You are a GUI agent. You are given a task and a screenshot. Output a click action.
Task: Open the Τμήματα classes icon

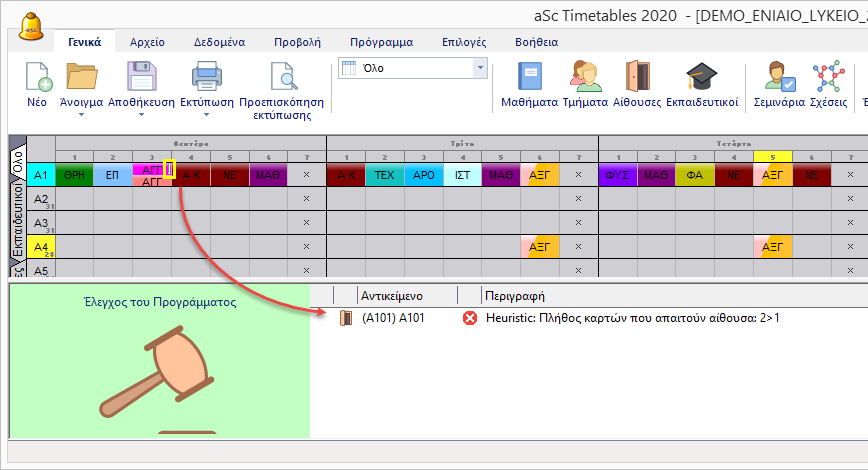(x=585, y=78)
